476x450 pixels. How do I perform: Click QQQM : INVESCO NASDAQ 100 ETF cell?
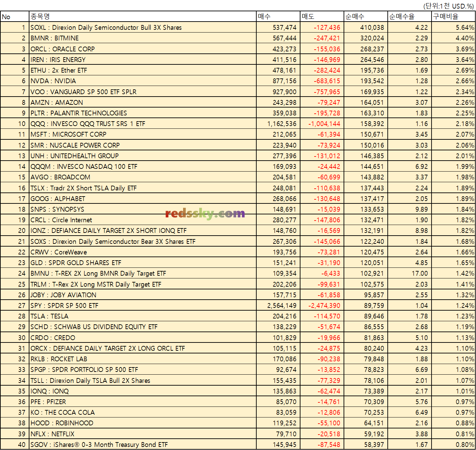pyautogui.click(x=143, y=166)
